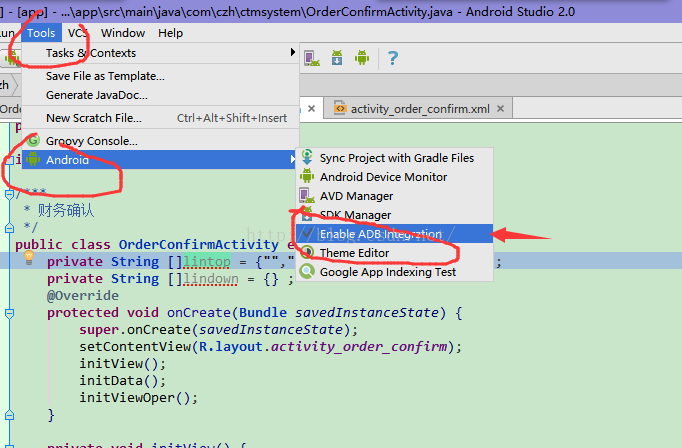Click the XML file icon on tab
The image size is (682, 448).
coord(340,108)
